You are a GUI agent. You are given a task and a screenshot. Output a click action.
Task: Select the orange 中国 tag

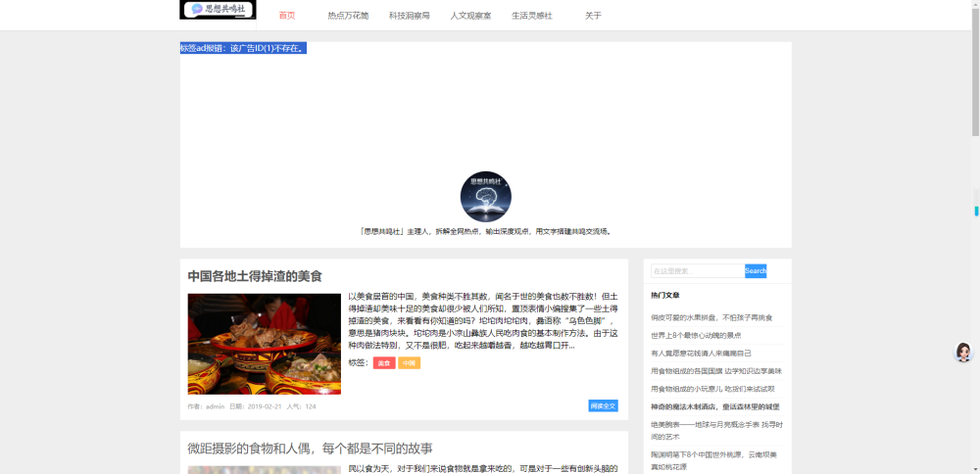(410, 362)
